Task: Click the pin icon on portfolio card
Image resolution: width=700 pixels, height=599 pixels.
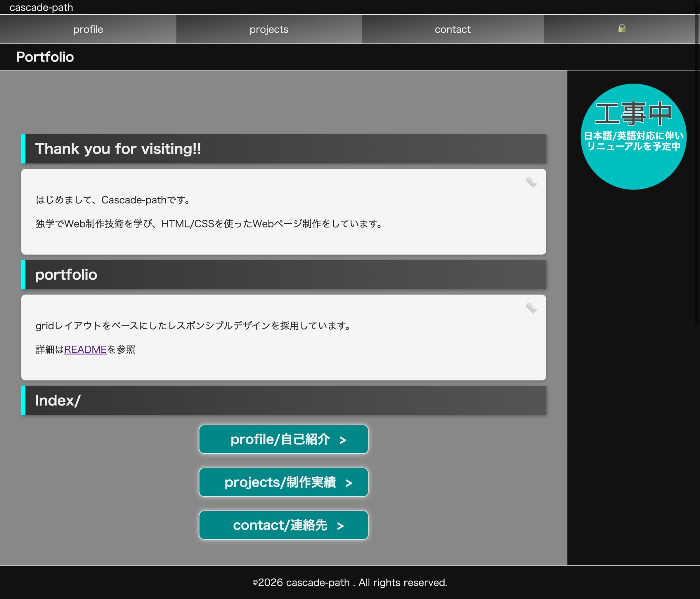Action: tap(531, 308)
